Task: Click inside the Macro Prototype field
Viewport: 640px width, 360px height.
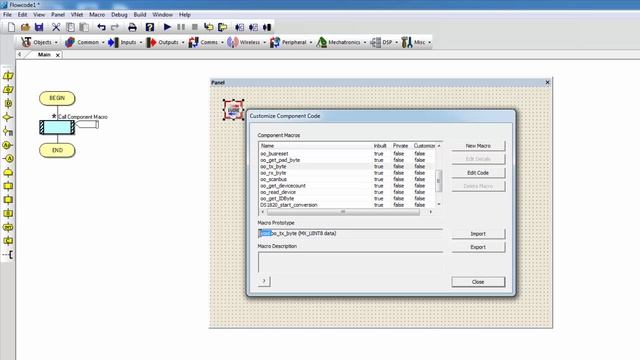Action: pos(350,233)
